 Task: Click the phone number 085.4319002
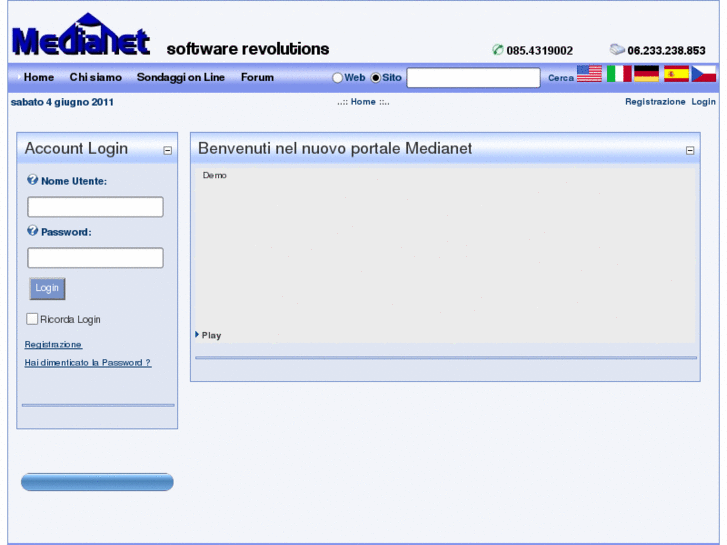pos(540,51)
